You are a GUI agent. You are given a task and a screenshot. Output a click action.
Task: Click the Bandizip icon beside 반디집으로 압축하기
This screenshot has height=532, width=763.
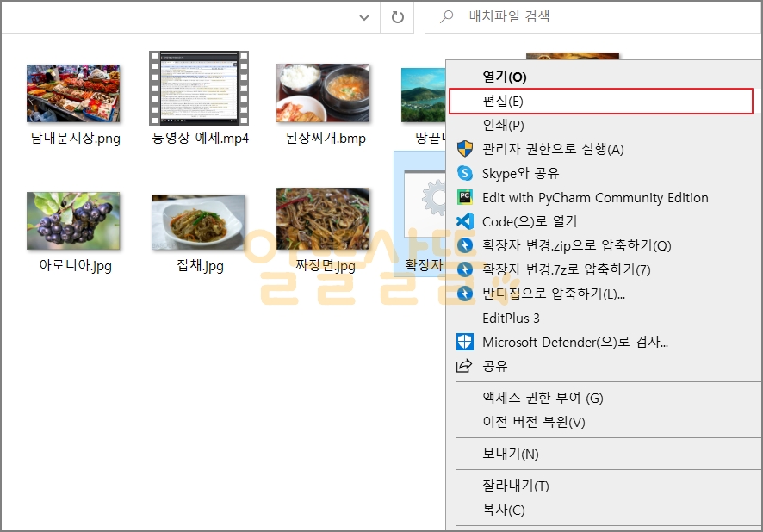coord(465,294)
